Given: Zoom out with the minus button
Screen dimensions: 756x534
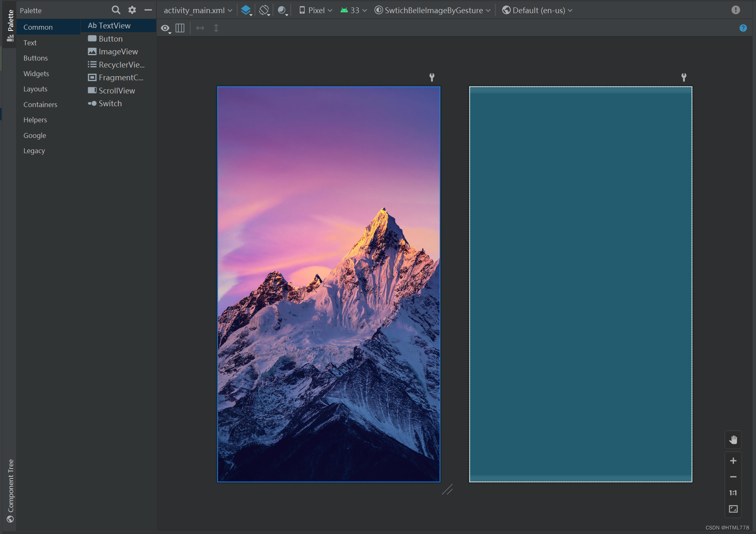Looking at the screenshot, I should (x=733, y=477).
